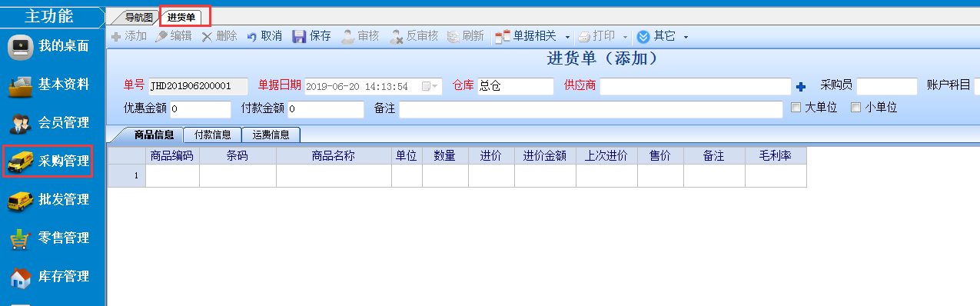Click the 商品编码 column header
Screen dimensions: 980x306
172,155
